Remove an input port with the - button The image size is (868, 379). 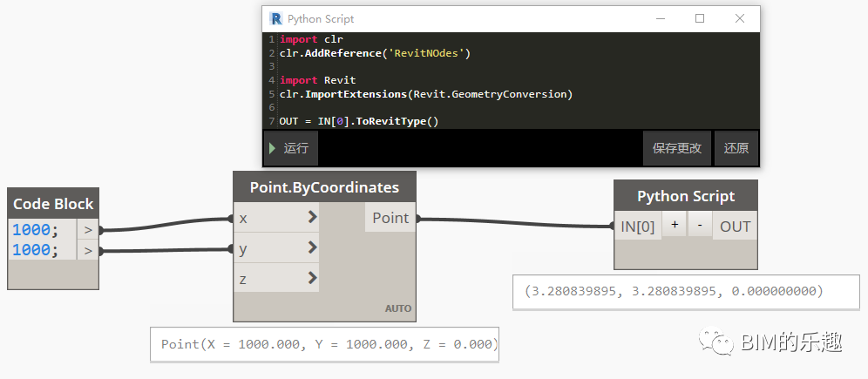701,225
